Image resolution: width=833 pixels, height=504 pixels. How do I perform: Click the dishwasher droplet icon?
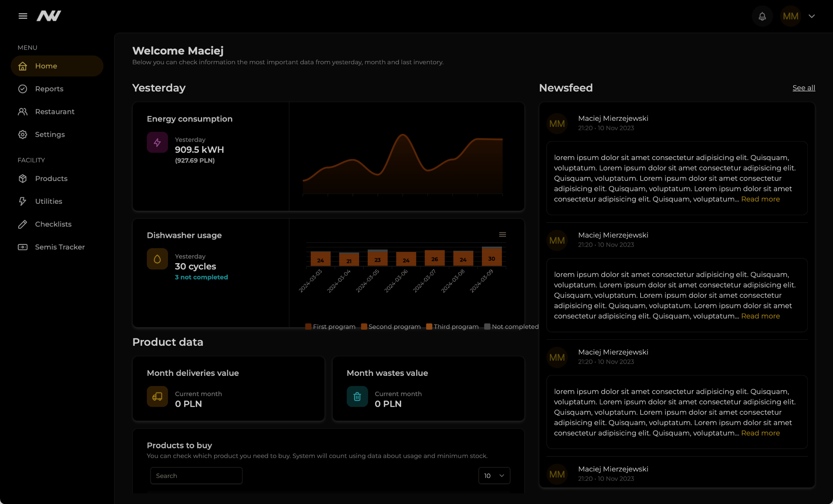click(157, 259)
